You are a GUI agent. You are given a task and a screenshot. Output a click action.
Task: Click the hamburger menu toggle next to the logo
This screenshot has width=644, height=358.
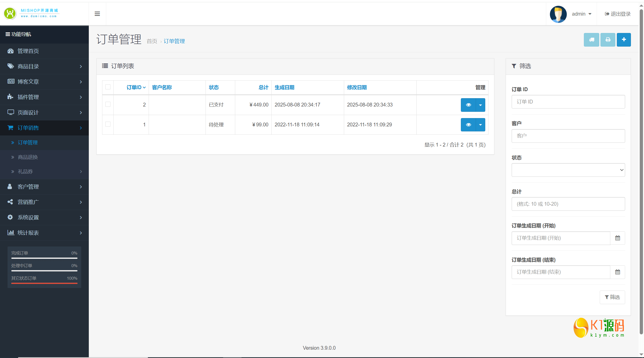(x=97, y=14)
